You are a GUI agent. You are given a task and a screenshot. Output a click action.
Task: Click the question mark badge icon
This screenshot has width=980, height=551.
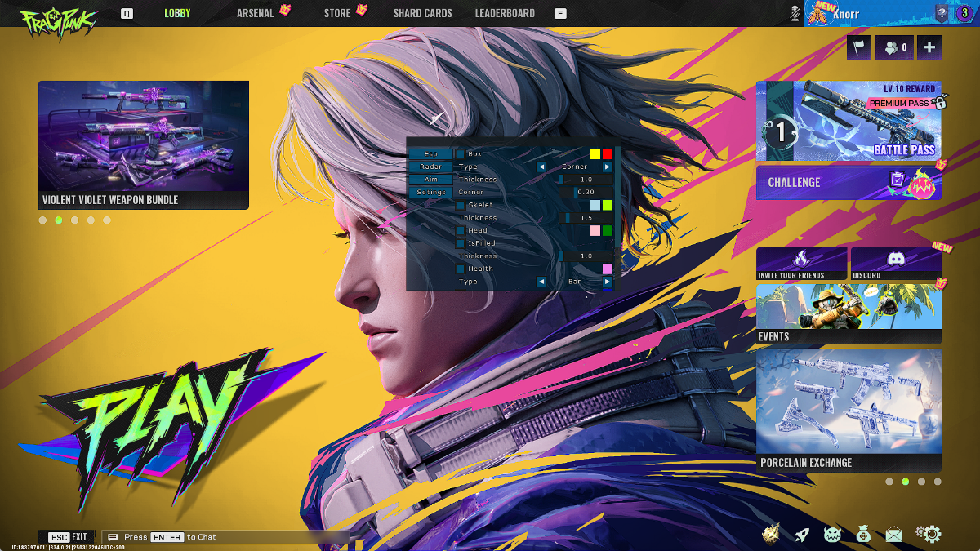[x=942, y=13]
